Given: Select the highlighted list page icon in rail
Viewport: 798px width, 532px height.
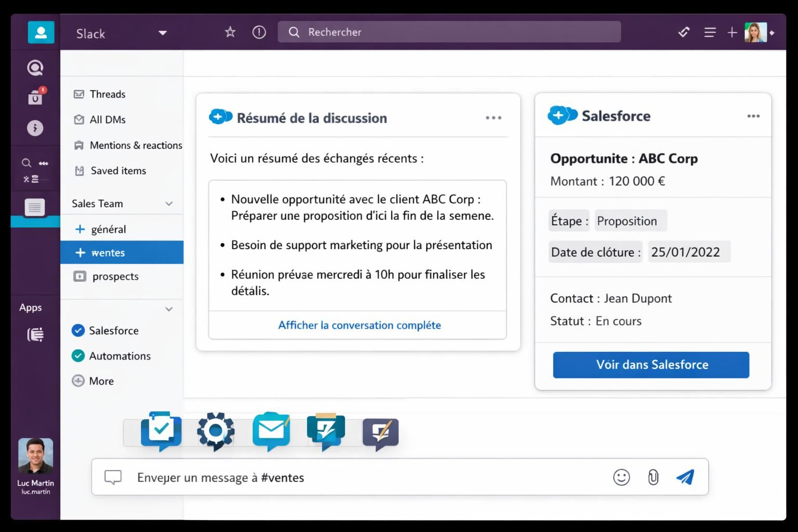Looking at the screenshot, I should click(x=35, y=207).
